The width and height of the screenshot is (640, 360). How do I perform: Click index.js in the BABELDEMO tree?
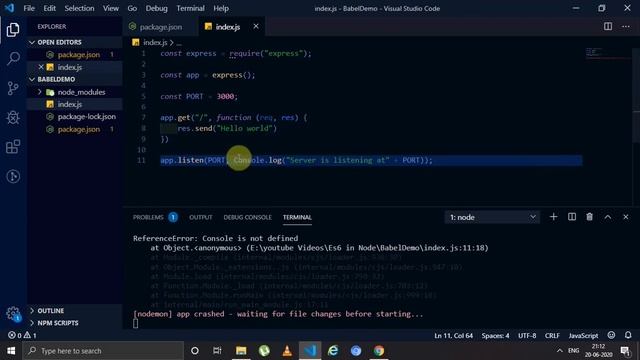[75, 104]
